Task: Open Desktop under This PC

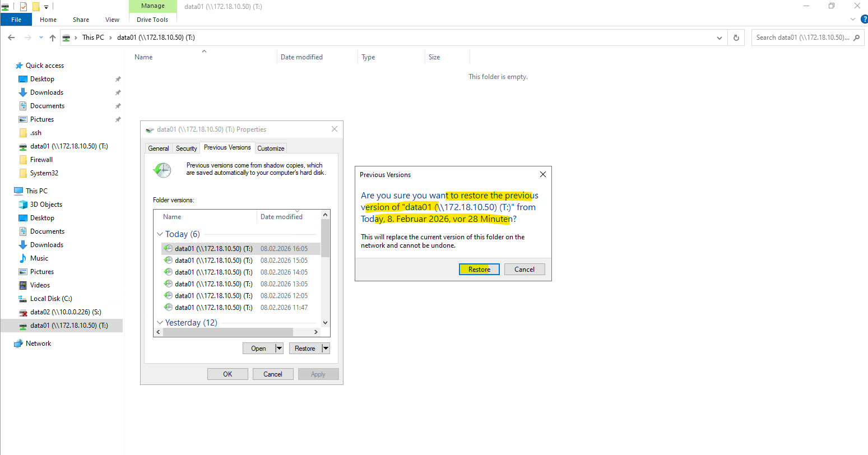Action: coord(42,218)
